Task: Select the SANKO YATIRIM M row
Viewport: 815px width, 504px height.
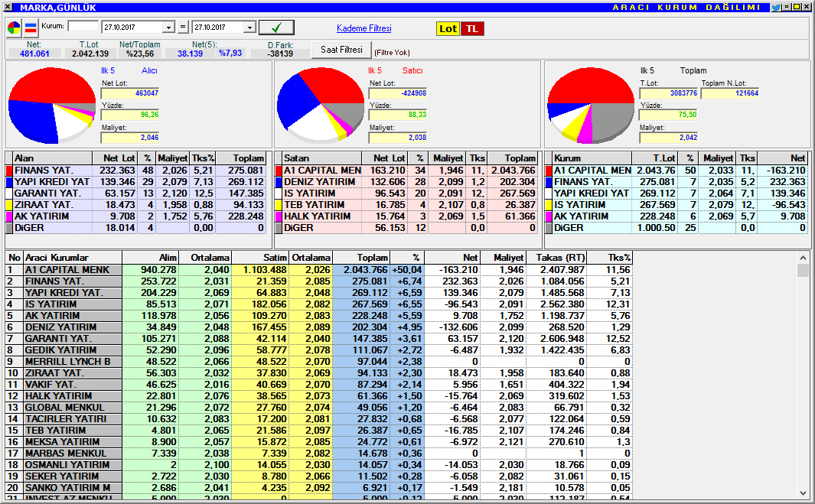Action: coord(318,487)
